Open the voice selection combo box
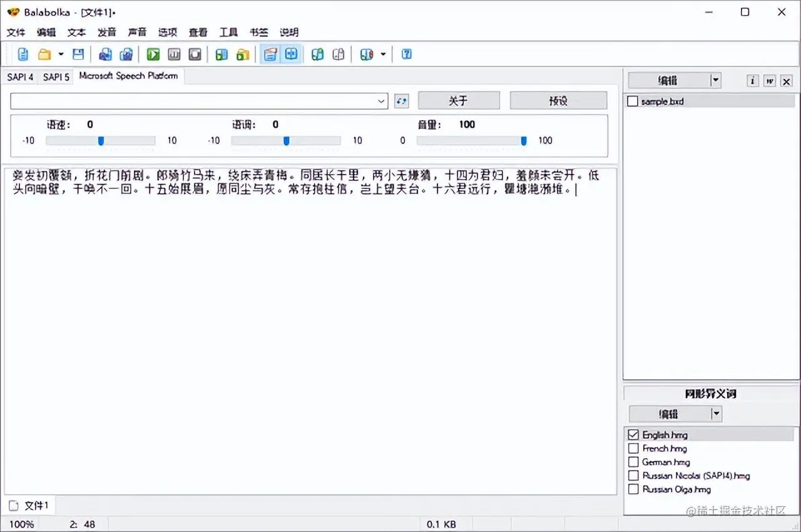This screenshot has width=801, height=532. click(199, 101)
